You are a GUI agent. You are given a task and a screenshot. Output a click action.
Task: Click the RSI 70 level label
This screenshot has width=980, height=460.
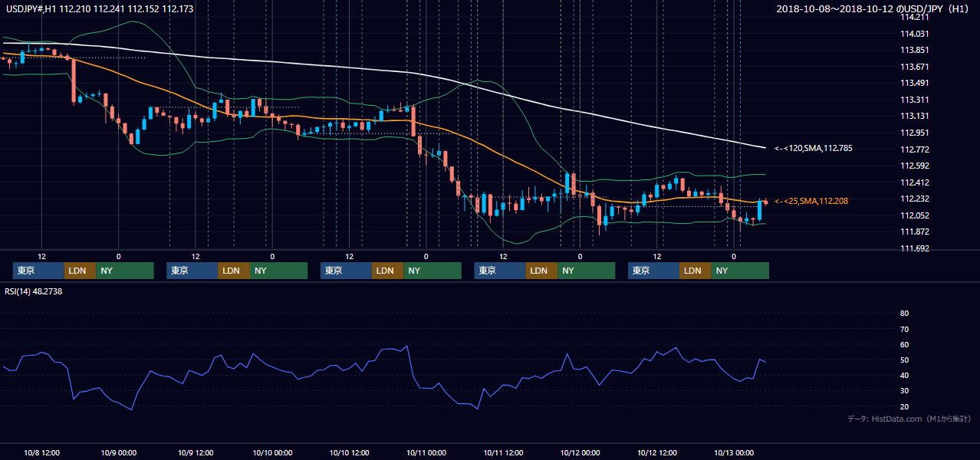[904, 329]
